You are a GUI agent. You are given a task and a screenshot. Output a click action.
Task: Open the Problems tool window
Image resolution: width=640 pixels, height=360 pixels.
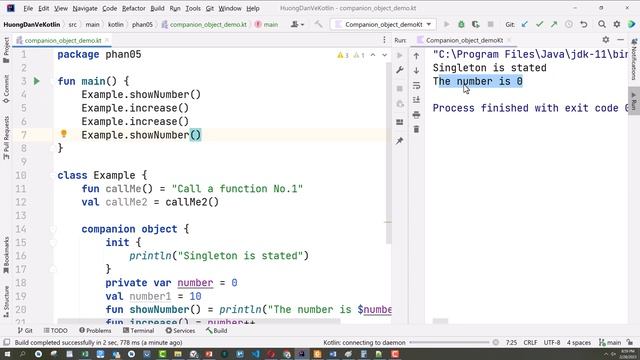[95, 331]
